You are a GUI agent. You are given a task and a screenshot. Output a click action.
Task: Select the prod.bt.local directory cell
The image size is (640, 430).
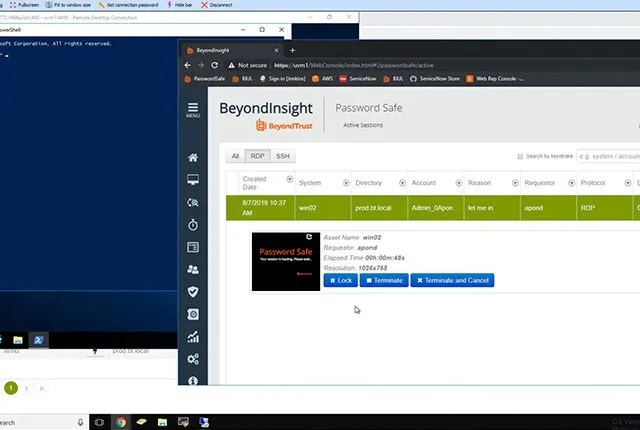tap(379, 208)
